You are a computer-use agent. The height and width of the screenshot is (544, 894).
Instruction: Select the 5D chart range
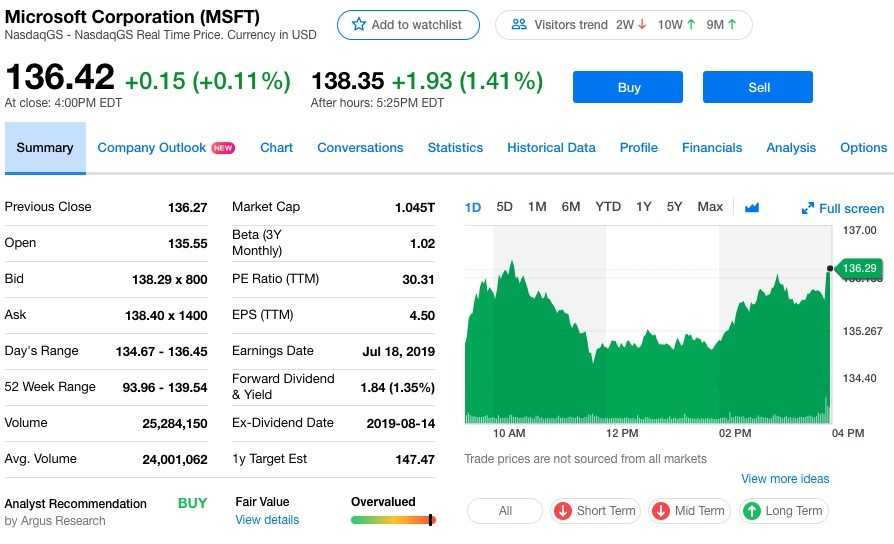[x=505, y=206]
